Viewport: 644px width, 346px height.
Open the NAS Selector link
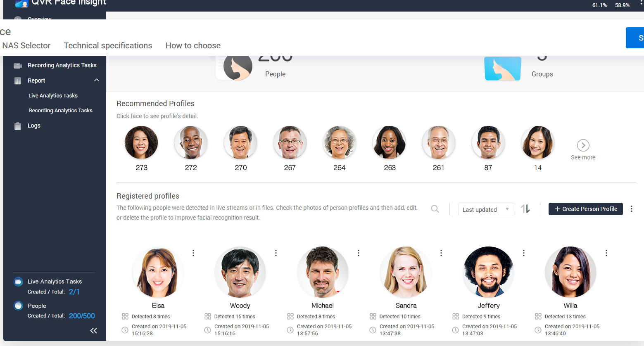point(26,45)
